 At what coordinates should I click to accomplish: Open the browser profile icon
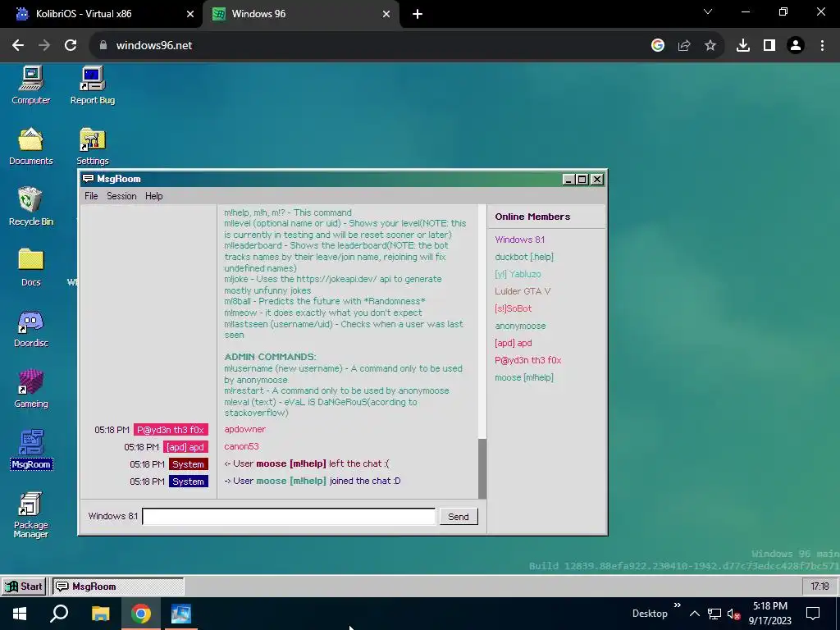pyautogui.click(x=796, y=46)
